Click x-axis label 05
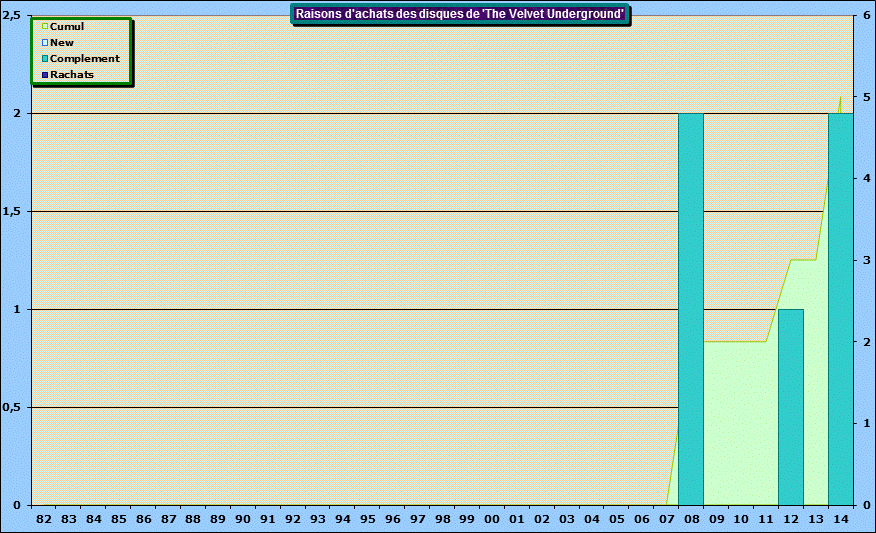This screenshot has width=876, height=533. point(617,519)
